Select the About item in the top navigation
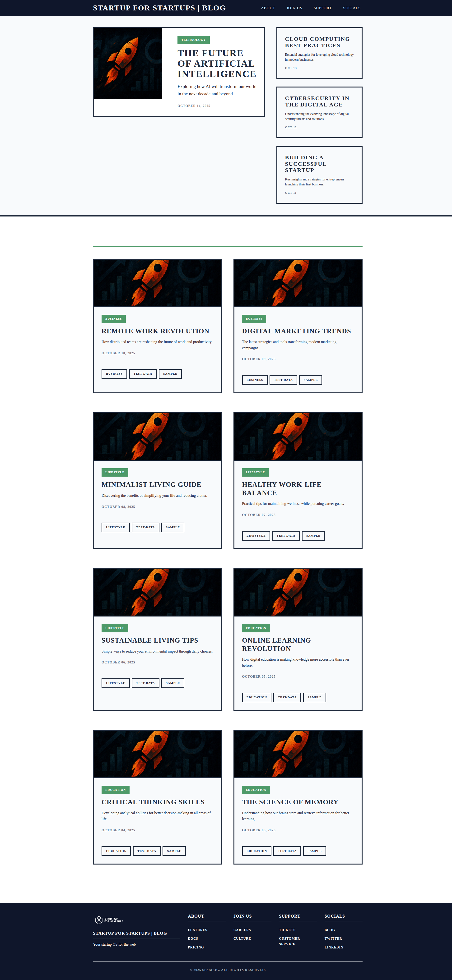 tap(268, 8)
